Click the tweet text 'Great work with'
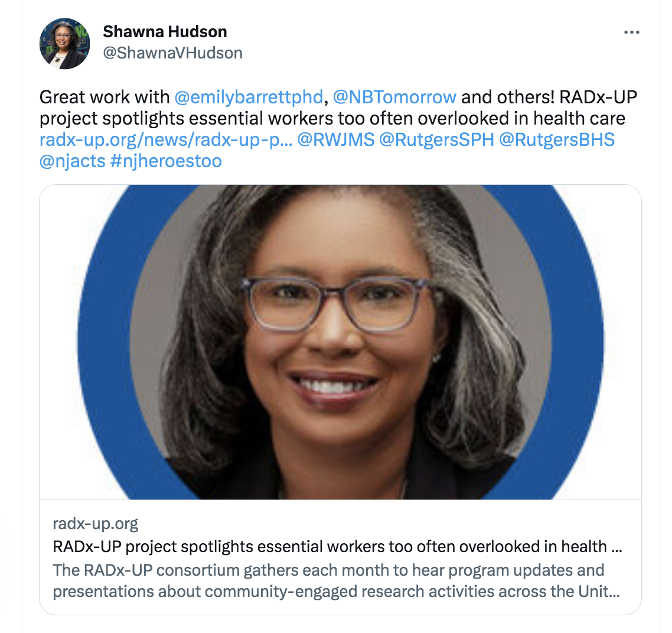 [105, 97]
